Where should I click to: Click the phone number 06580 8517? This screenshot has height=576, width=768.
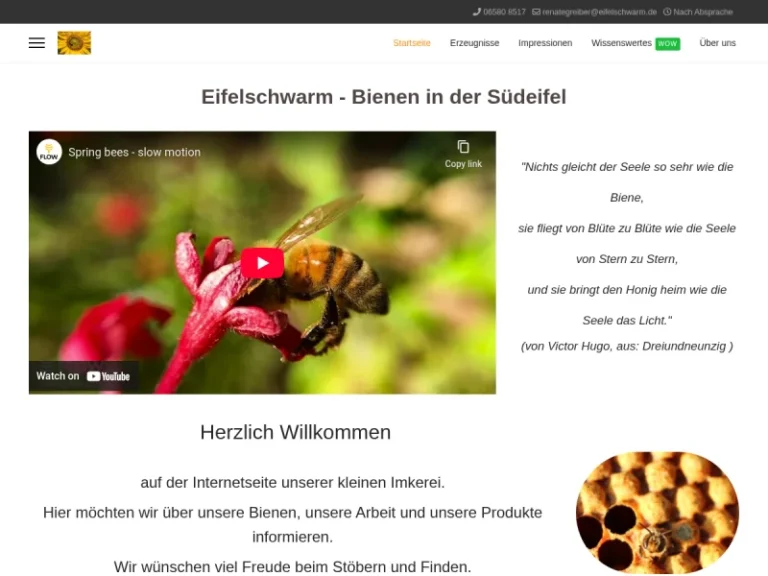click(504, 12)
